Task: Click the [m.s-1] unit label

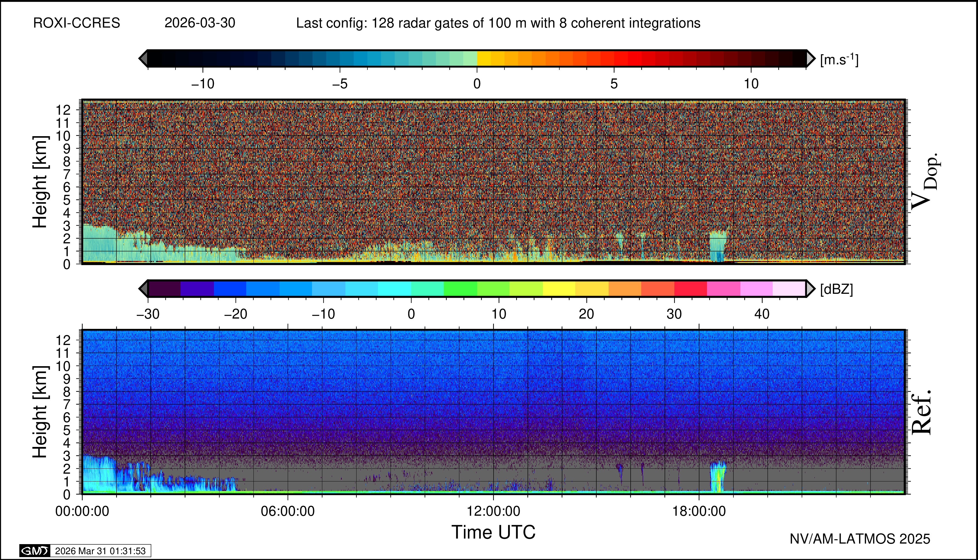Action: click(x=839, y=60)
